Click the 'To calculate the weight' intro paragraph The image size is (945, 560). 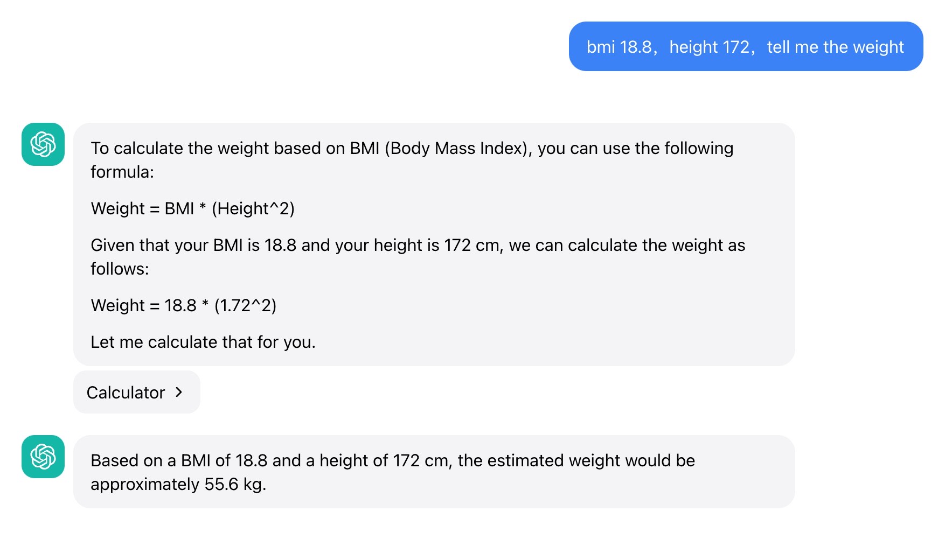(x=412, y=160)
